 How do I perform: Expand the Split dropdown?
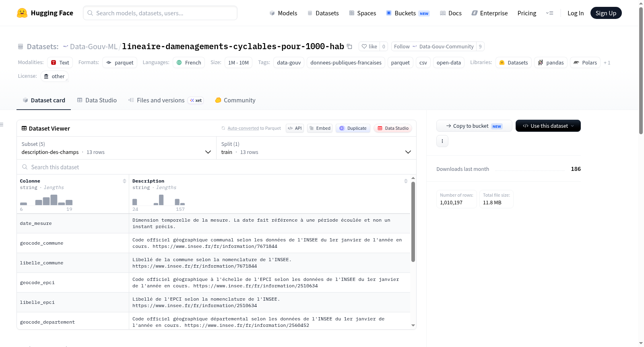click(x=316, y=148)
